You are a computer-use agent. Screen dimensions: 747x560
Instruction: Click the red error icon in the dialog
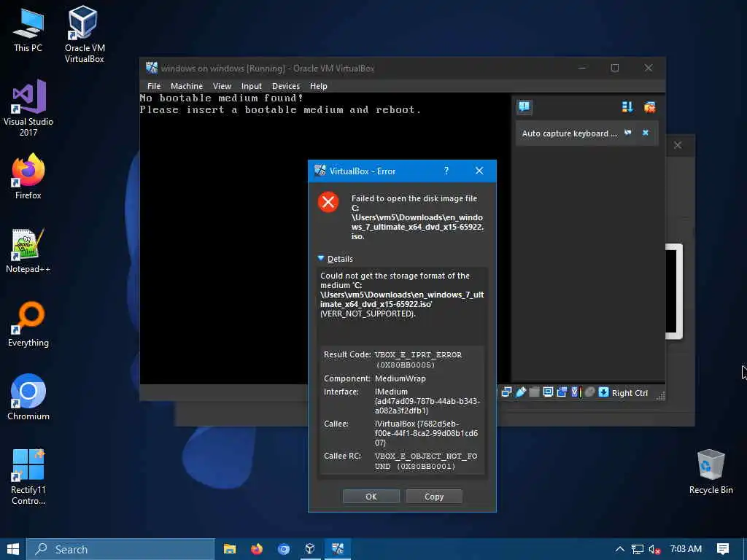[328, 203]
